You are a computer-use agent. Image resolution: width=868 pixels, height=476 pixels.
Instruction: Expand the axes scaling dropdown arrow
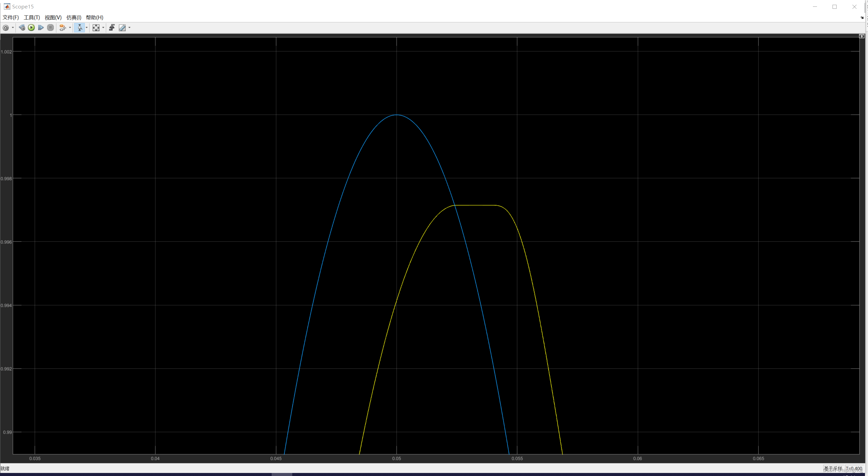103,28
